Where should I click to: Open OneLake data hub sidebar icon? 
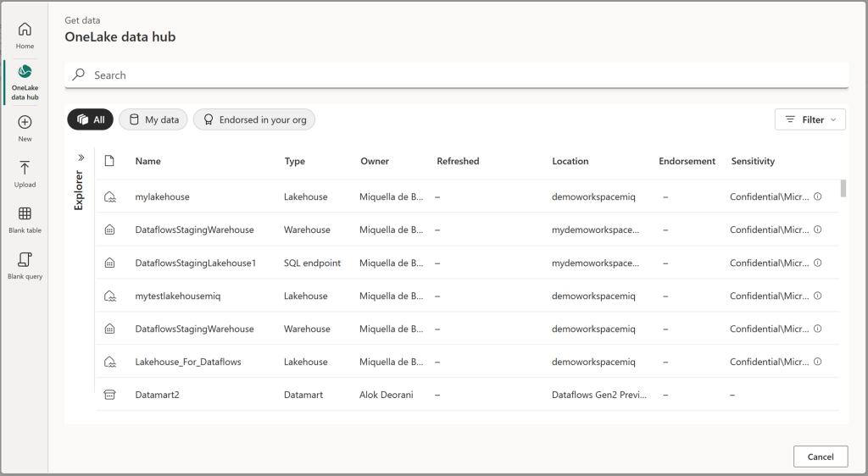(25, 81)
